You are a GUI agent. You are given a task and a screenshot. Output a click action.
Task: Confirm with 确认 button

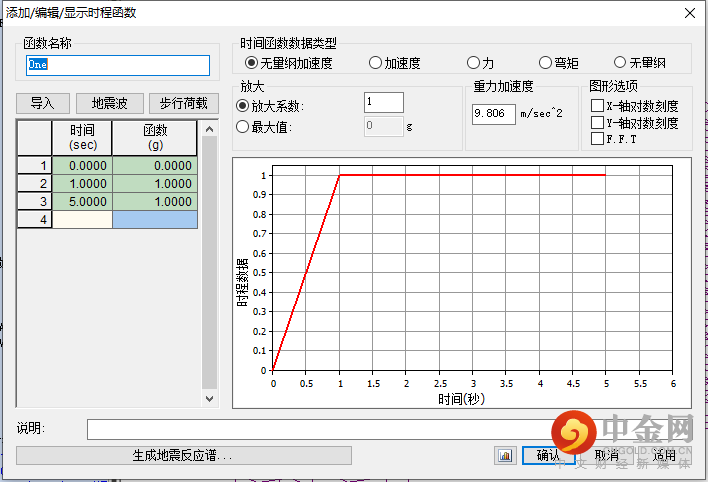pos(548,455)
